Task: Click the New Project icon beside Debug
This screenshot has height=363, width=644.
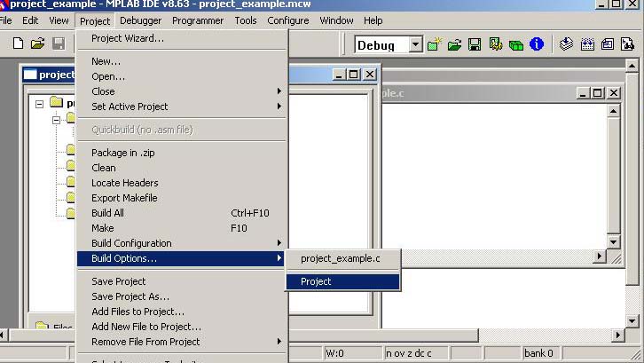Action: click(x=435, y=44)
